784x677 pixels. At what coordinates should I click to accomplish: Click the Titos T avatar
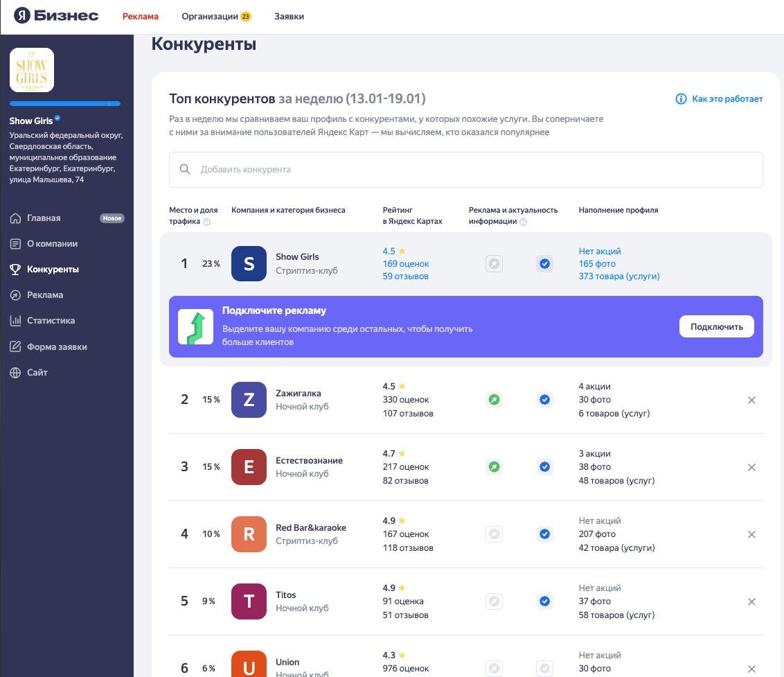(x=249, y=601)
